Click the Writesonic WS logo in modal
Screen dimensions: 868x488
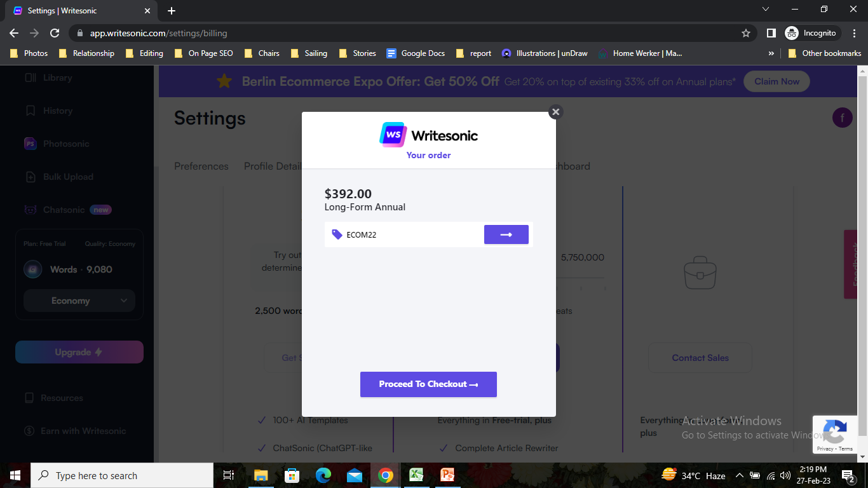393,135
